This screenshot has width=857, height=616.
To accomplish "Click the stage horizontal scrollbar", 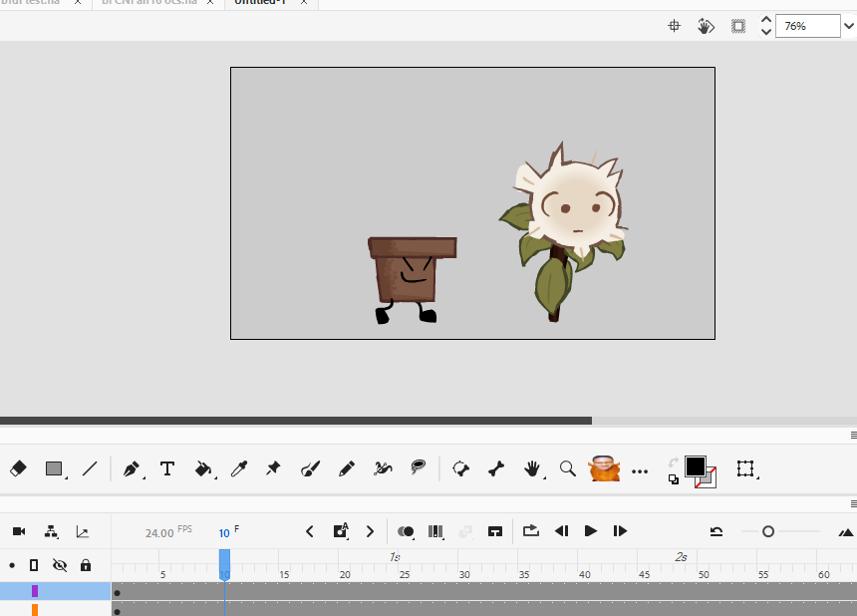I will click(x=296, y=421).
